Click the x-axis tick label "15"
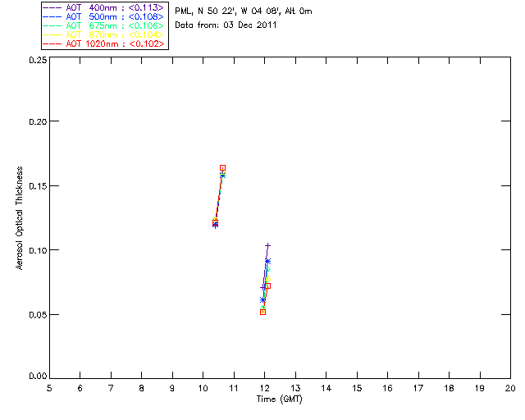The width and height of the screenshot is (525, 420). point(357,388)
